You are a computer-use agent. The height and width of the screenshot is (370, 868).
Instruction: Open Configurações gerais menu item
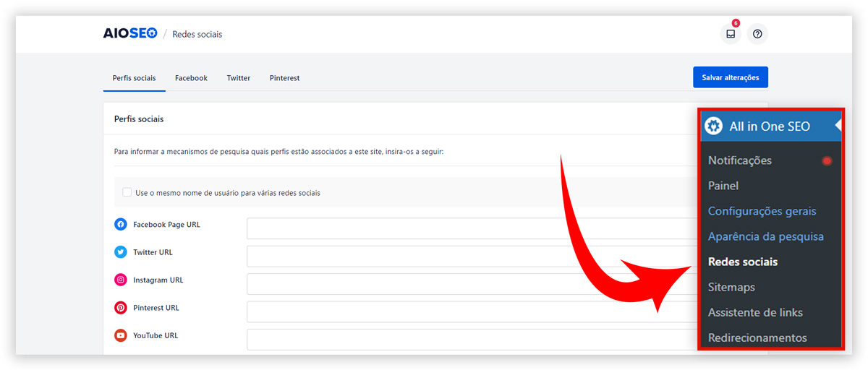point(762,211)
